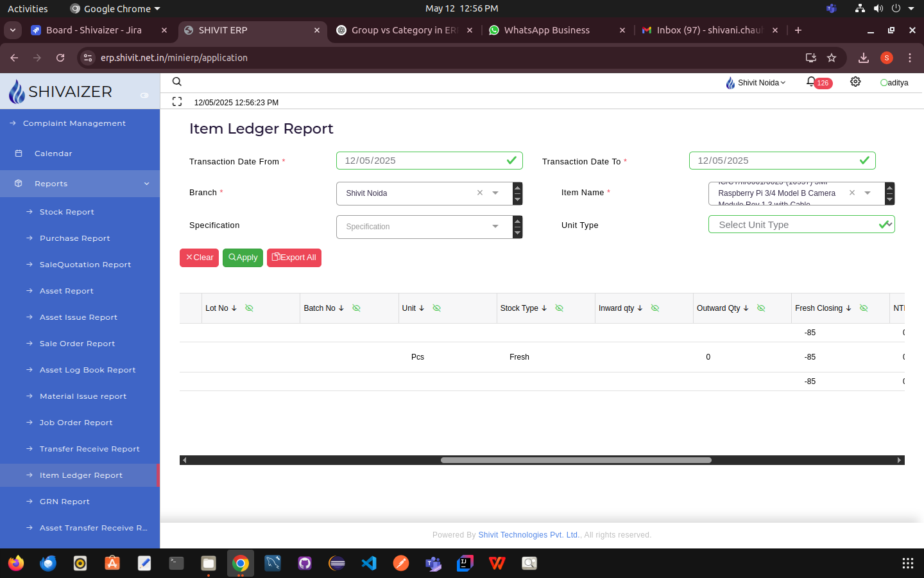
Task: Bookmark this page with the star icon
Action: [832, 58]
